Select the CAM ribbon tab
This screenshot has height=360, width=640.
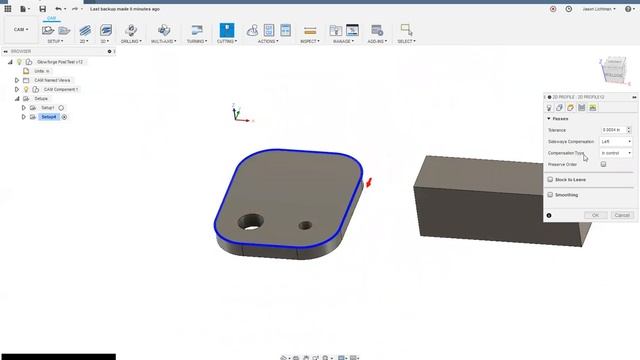[51, 18]
